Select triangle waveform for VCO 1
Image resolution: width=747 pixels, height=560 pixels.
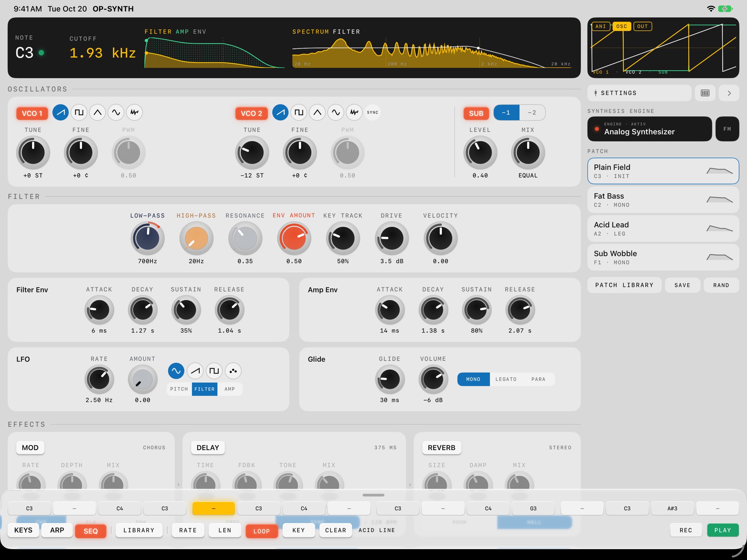pos(97,112)
